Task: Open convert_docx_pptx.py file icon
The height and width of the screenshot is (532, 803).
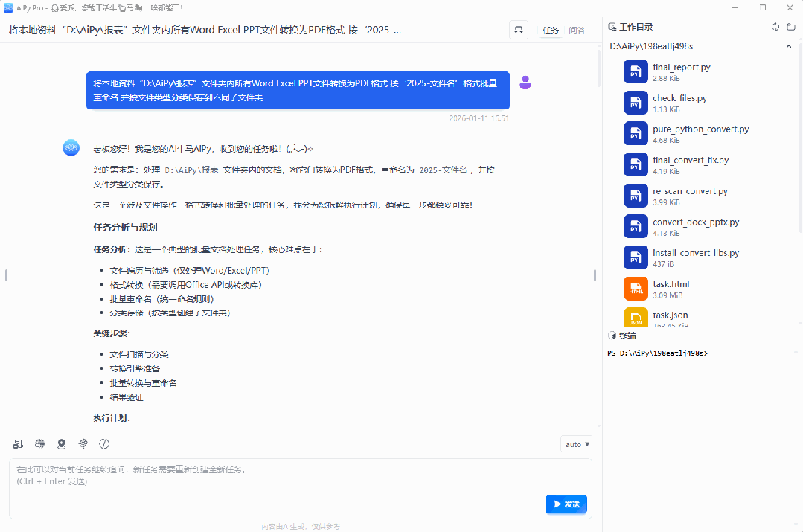Action: (636, 227)
